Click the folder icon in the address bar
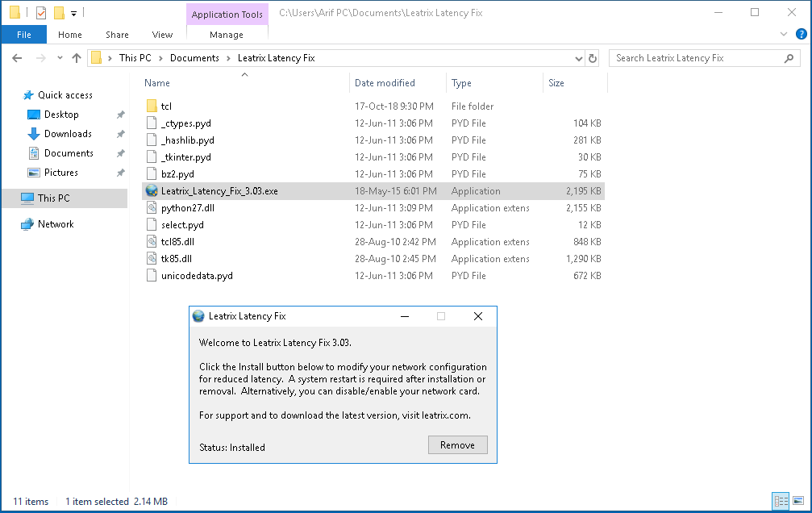 (96, 58)
